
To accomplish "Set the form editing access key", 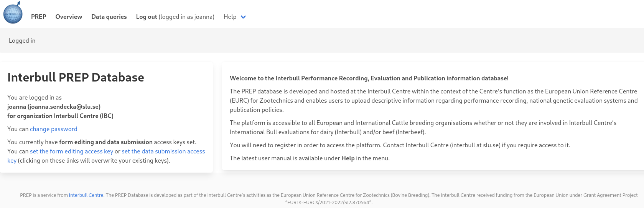I will 72,151.
